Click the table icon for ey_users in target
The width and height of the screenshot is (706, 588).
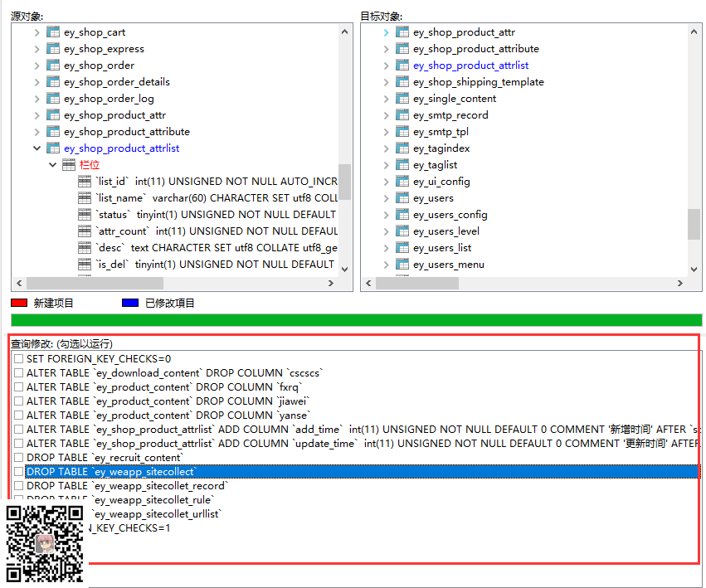pyautogui.click(x=402, y=198)
